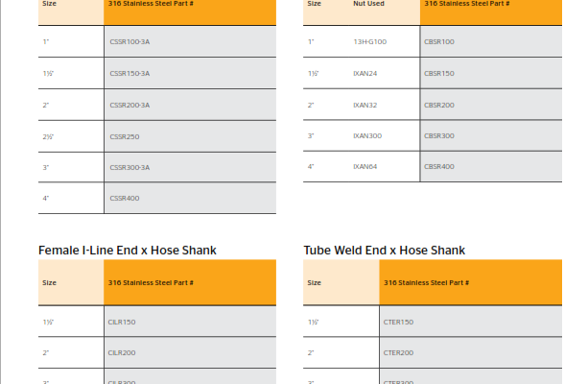Select nut IXAN24 cell
The image size is (588, 384).
[x=365, y=73]
